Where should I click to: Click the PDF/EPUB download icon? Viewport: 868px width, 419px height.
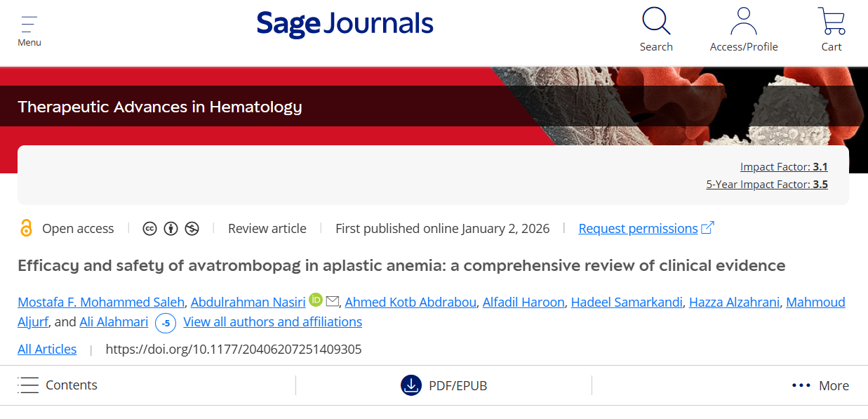pyautogui.click(x=411, y=385)
